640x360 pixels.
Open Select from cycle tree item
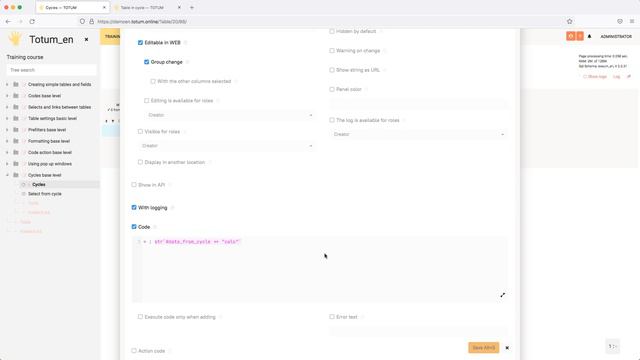click(x=44, y=194)
